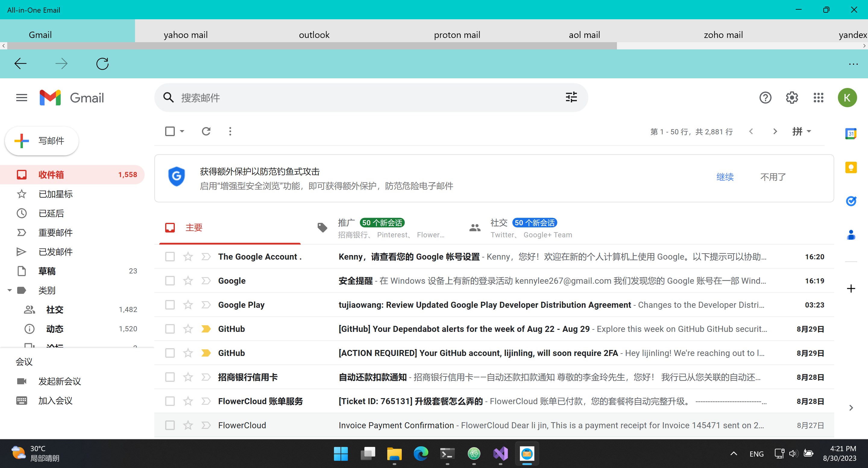Open the input method 拼 dropdown
The image size is (868, 468).
802,131
